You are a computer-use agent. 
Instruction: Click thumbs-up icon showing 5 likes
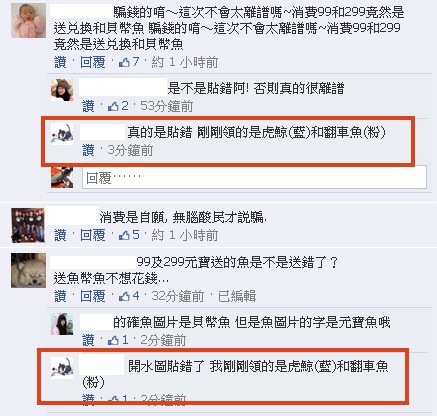click(x=124, y=235)
